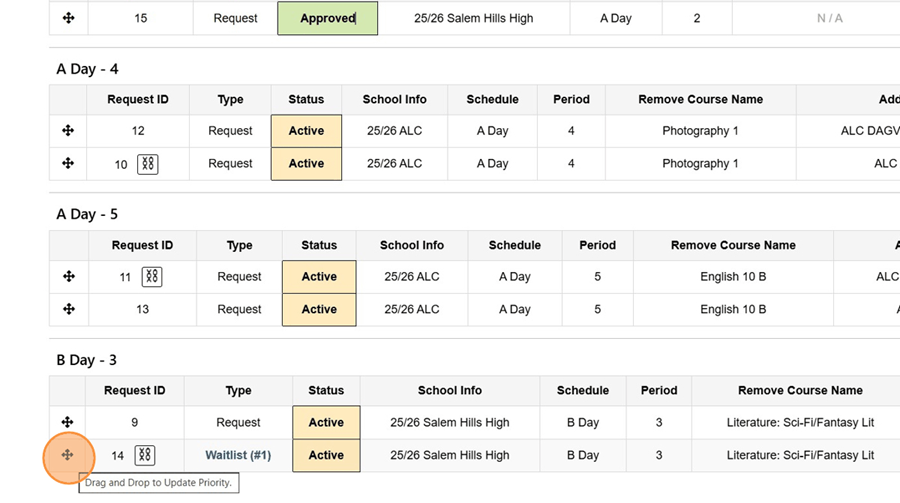Open the Waitlist (#1) type link
This screenshot has height=503, width=900.
point(238,455)
